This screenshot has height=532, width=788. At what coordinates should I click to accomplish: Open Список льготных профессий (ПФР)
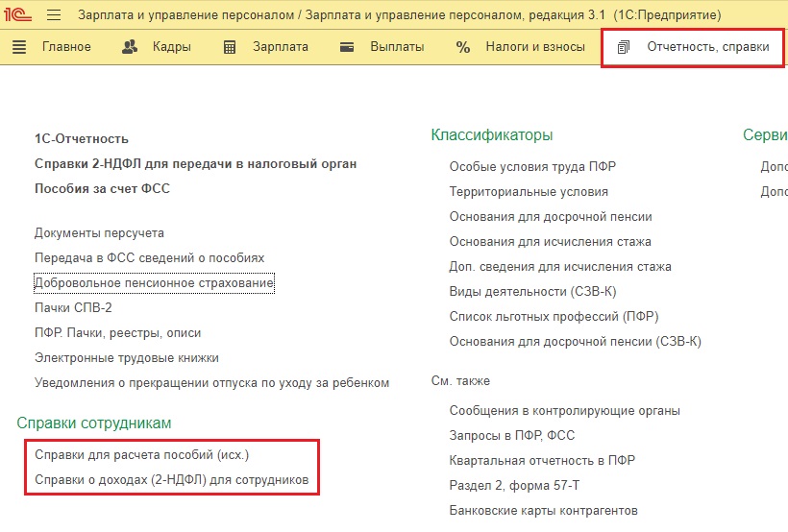click(554, 317)
